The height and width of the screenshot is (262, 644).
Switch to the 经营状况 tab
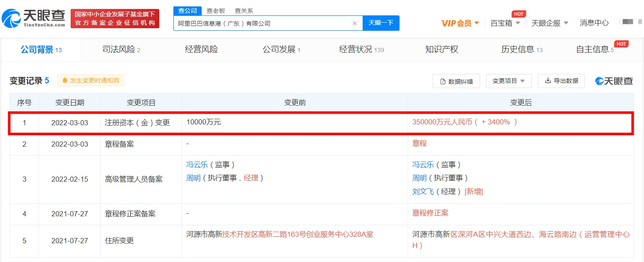click(361, 50)
